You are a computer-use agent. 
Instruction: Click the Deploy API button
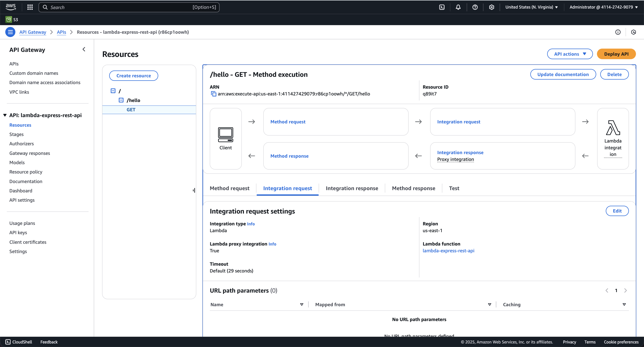[x=616, y=54]
